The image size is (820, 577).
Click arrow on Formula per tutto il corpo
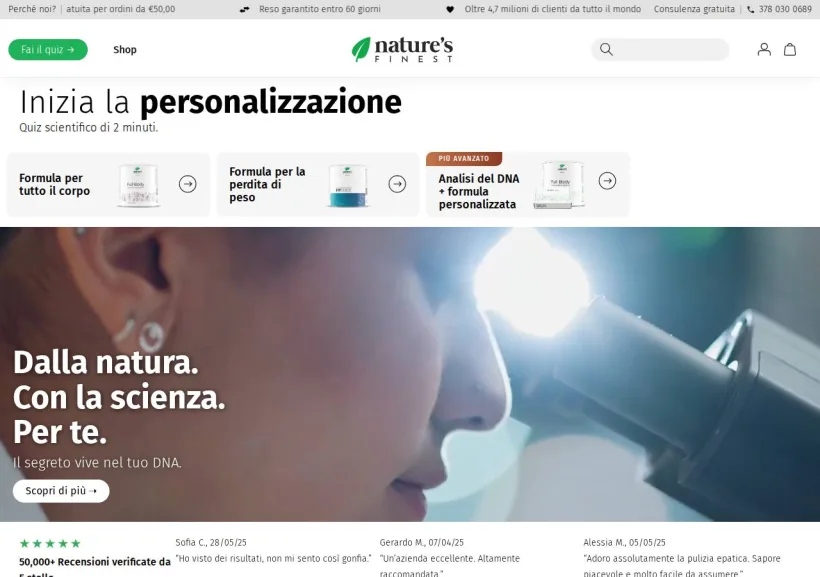tap(188, 184)
